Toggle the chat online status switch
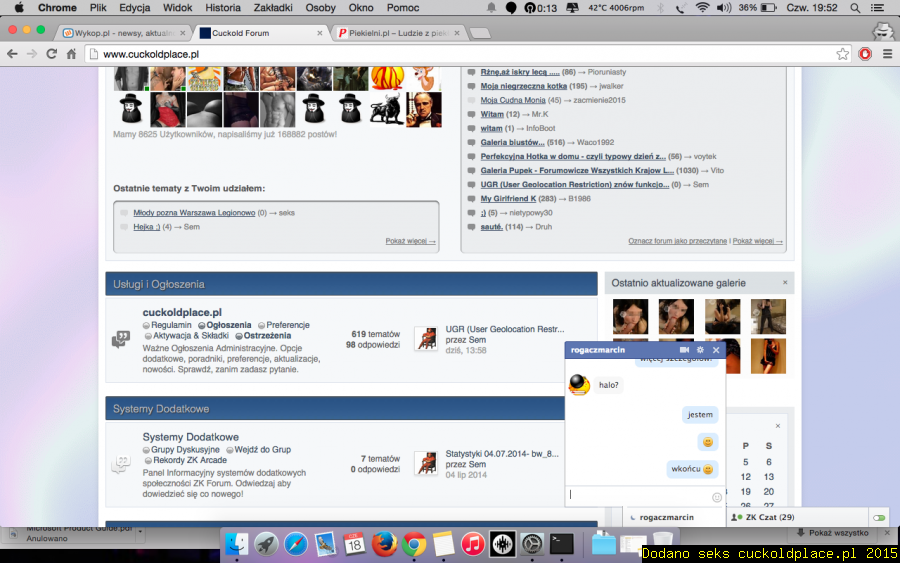 pyautogui.click(x=879, y=517)
